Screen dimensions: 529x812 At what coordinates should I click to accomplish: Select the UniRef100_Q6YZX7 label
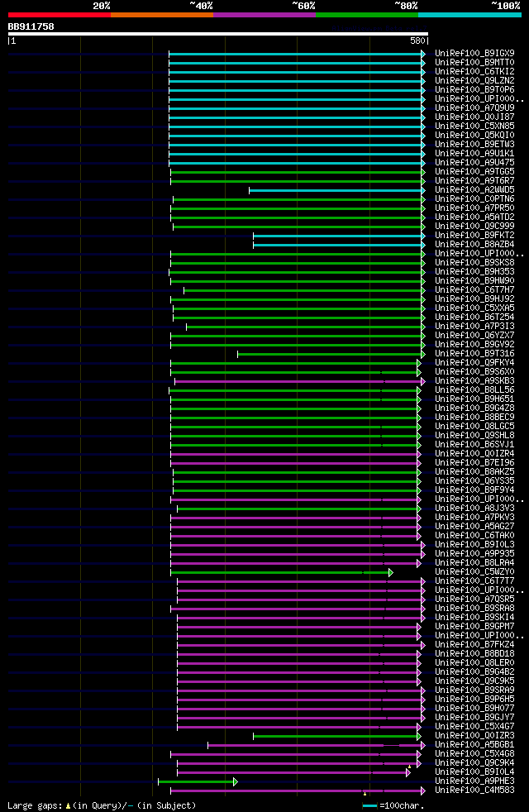click(474, 336)
